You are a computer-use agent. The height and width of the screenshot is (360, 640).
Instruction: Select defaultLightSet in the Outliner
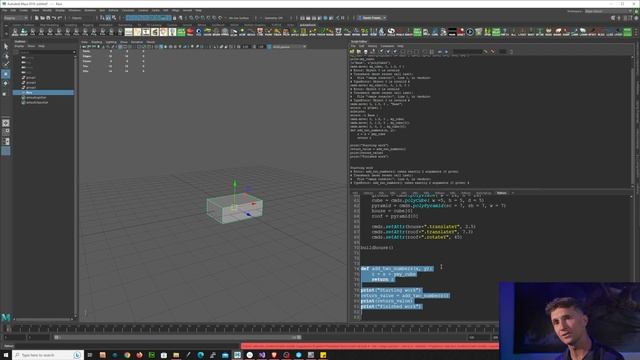pyautogui.click(x=36, y=98)
